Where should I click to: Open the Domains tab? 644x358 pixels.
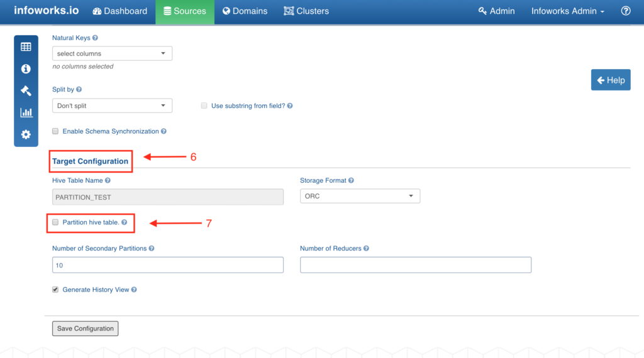click(x=245, y=11)
